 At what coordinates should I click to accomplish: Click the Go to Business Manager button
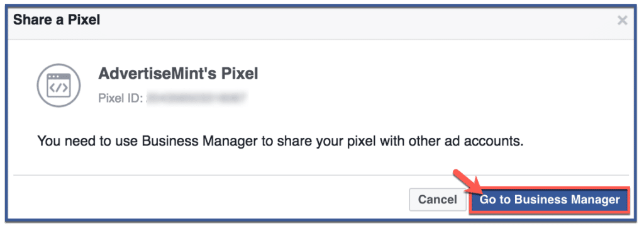(x=549, y=200)
